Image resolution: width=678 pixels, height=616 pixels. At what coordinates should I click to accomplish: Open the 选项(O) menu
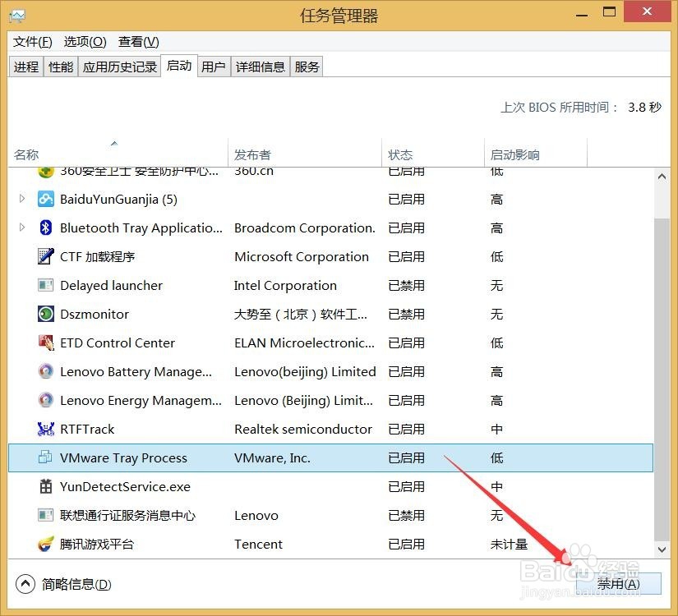pyautogui.click(x=85, y=42)
